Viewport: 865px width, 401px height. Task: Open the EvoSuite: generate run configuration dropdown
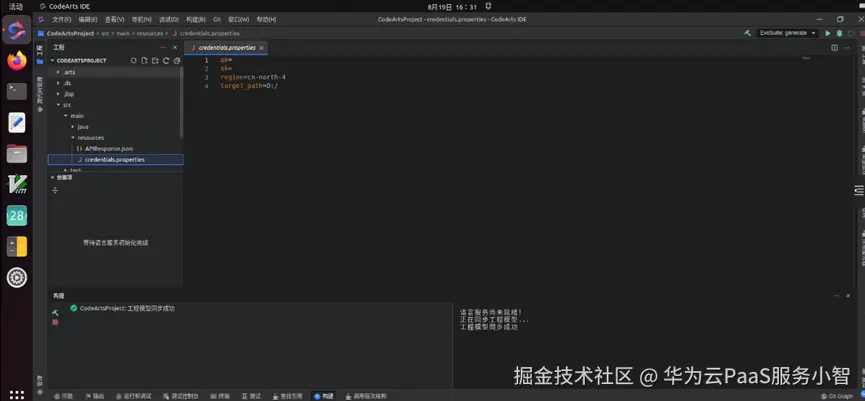click(x=787, y=33)
